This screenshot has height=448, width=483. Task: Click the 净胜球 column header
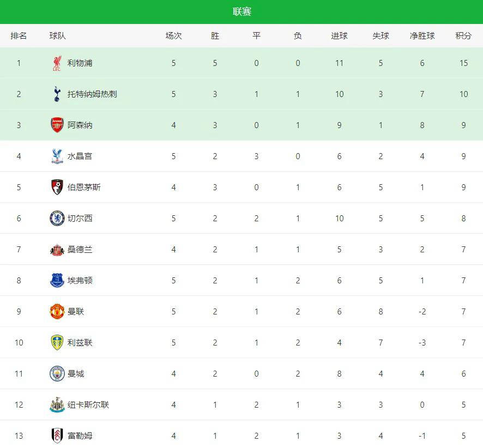click(422, 36)
